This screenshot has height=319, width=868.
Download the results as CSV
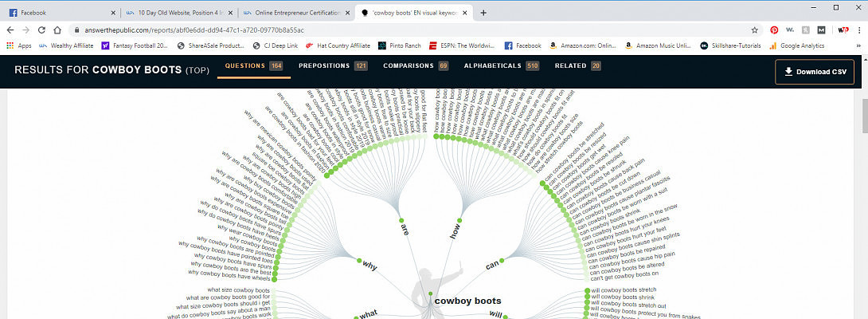coord(815,72)
